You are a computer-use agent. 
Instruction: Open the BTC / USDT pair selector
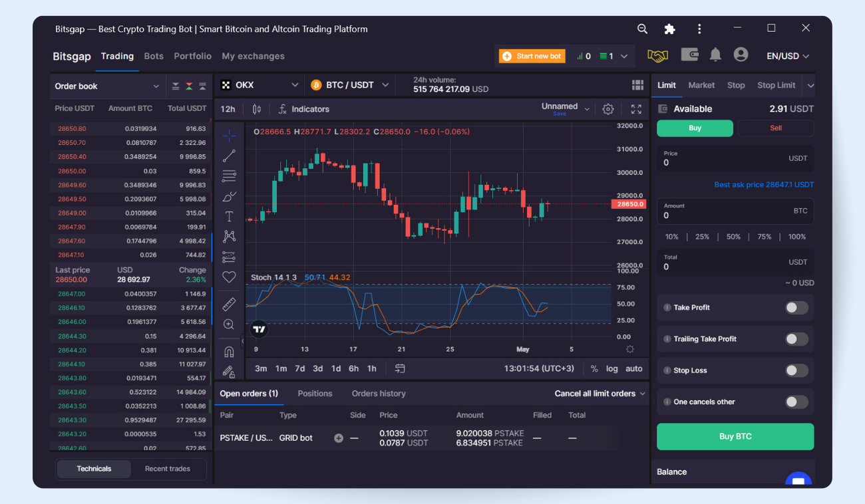(351, 85)
